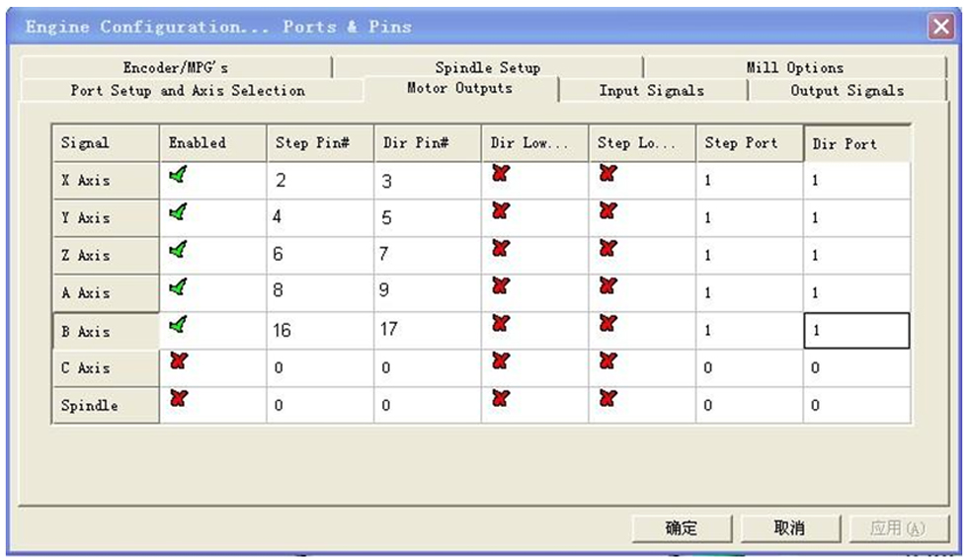Disable the Z Axis enabled checkmark
The width and height of the screenshot is (968, 560).
(178, 249)
